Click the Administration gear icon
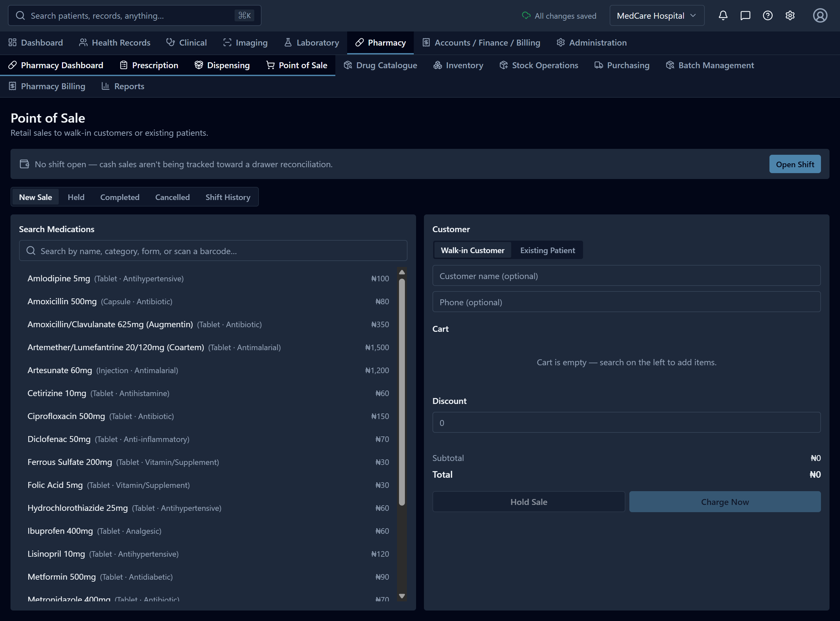The height and width of the screenshot is (621, 840). [560, 43]
